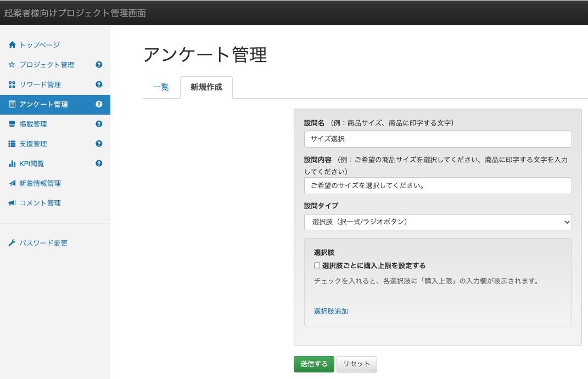Open help for KPI閲覧

pyautogui.click(x=99, y=163)
